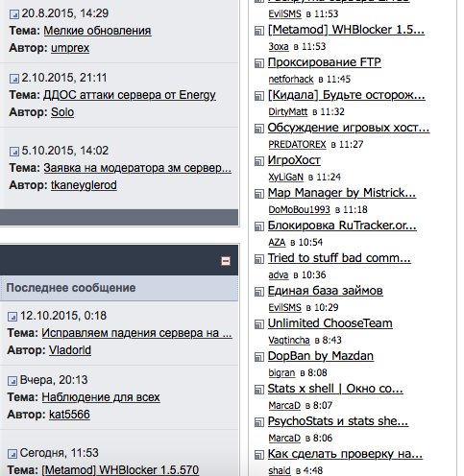Click the thread icon next to [Metamod] WHBlocker 1.5...

(259, 31)
